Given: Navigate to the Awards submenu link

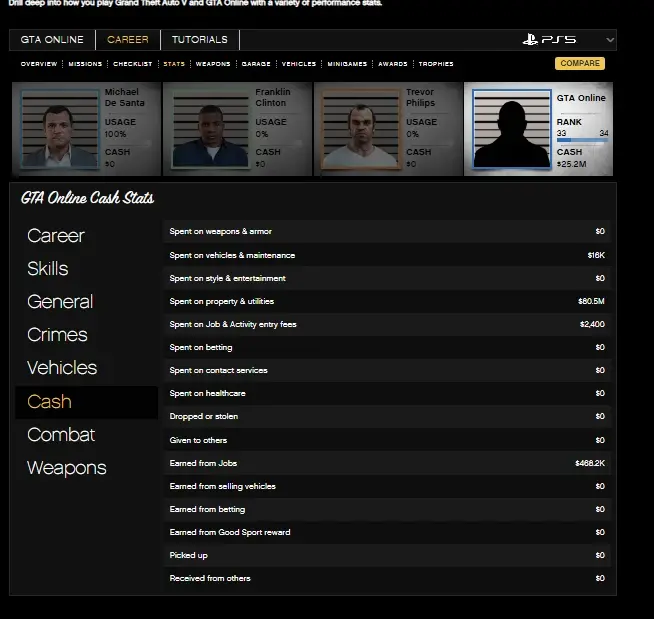Looking at the screenshot, I should (x=393, y=64).
